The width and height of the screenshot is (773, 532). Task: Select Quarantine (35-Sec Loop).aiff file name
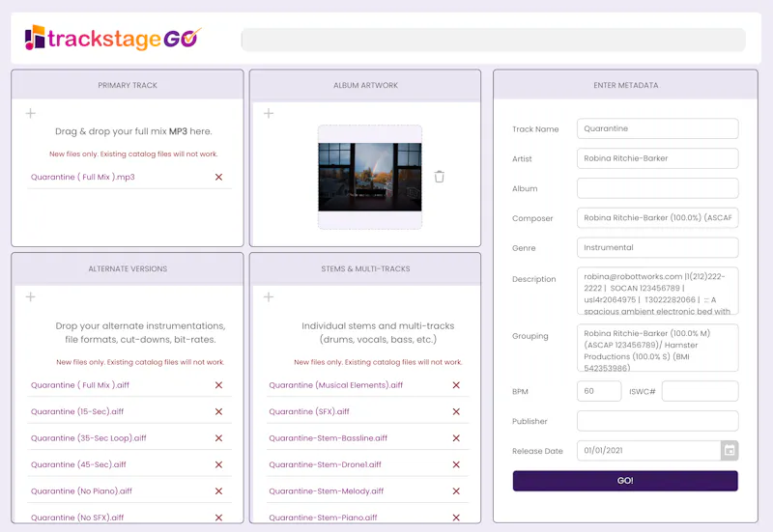89,438
